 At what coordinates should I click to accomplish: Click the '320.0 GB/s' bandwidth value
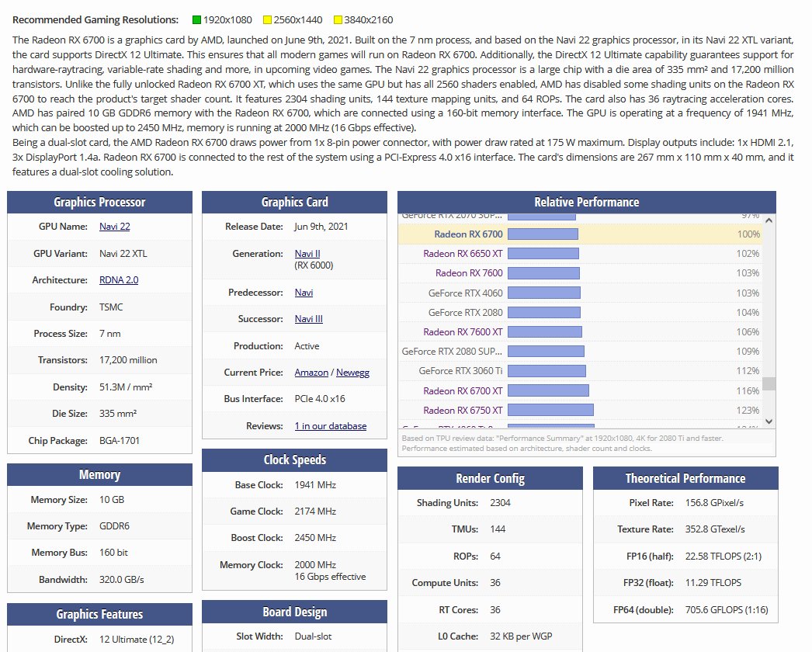tap(122, 580)
